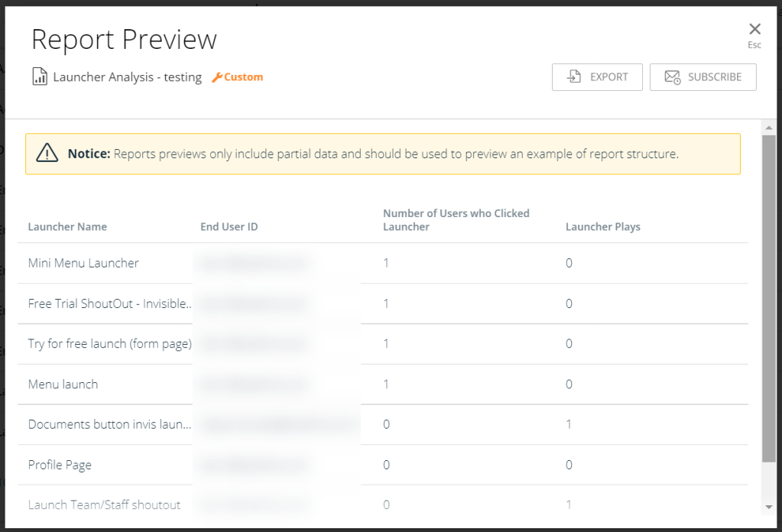782x532 pixels.
Task: Click the subscribe envelope icon
Action: click(x=672, y=77)
